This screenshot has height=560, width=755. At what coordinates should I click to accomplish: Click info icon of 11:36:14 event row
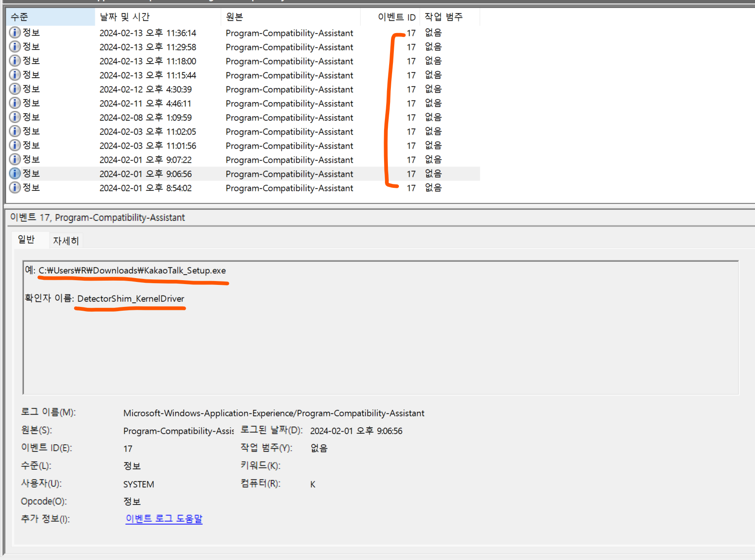click(15, 33)
